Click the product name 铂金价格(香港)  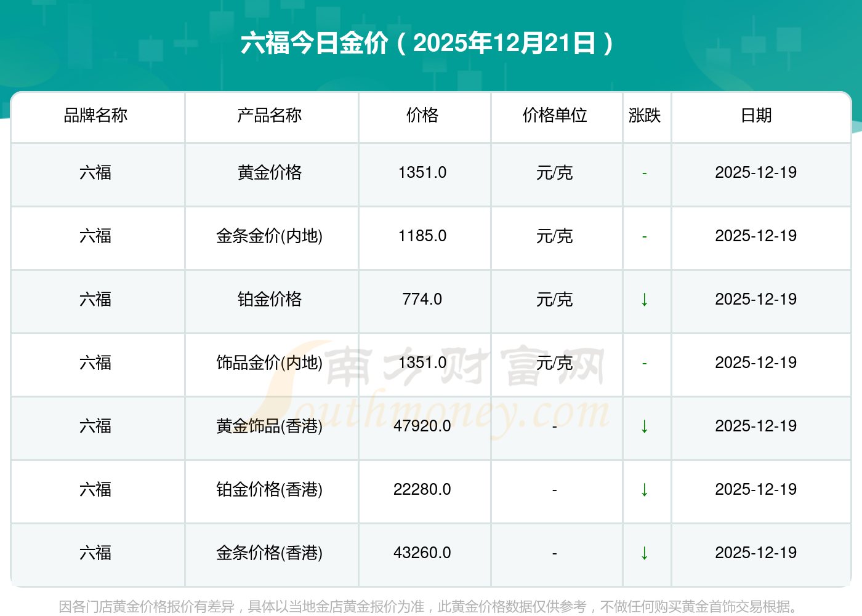tap(270, 490)
